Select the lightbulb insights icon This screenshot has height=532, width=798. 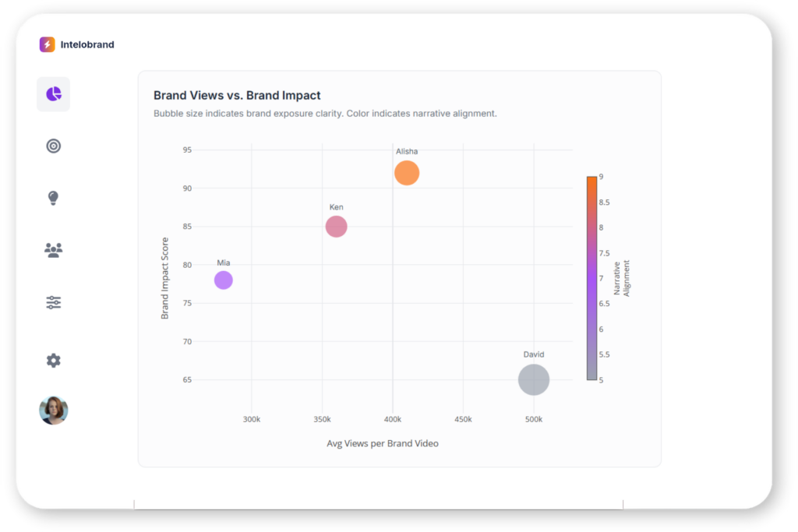pyautogui.click(x=53, y=198)
